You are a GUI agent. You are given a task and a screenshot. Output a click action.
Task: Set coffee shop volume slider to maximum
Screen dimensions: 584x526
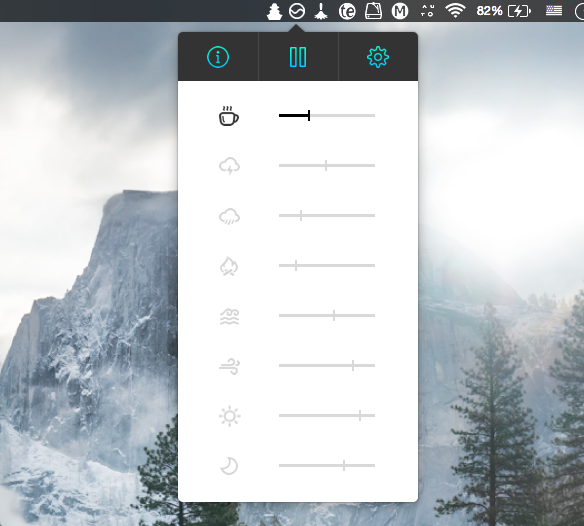(374, 115)
